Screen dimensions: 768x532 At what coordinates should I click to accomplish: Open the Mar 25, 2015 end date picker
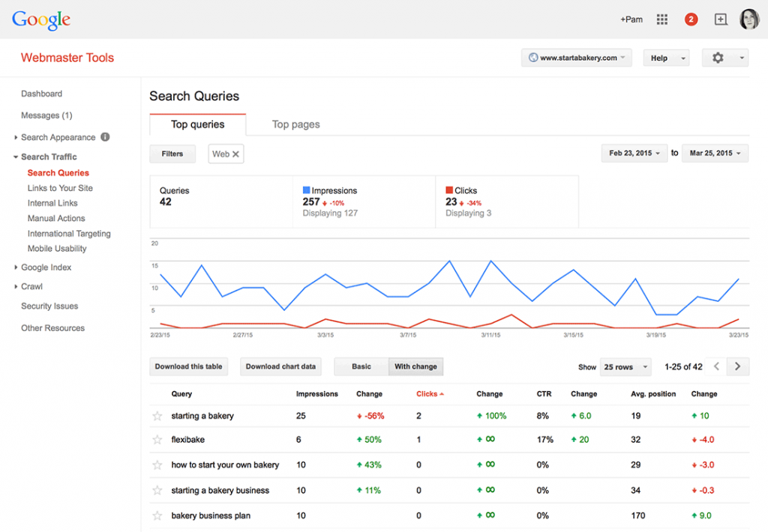[x=715, y=153]
